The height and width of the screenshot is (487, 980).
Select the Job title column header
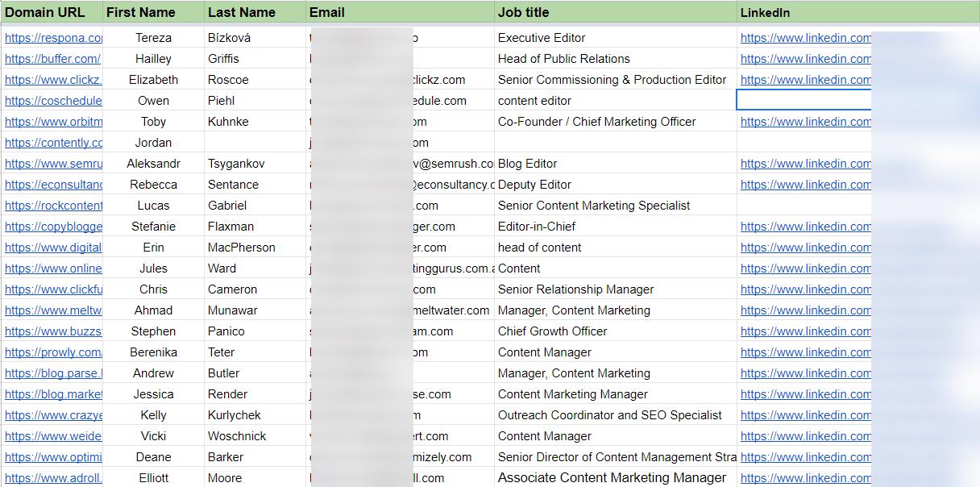[x=616, y=12]
